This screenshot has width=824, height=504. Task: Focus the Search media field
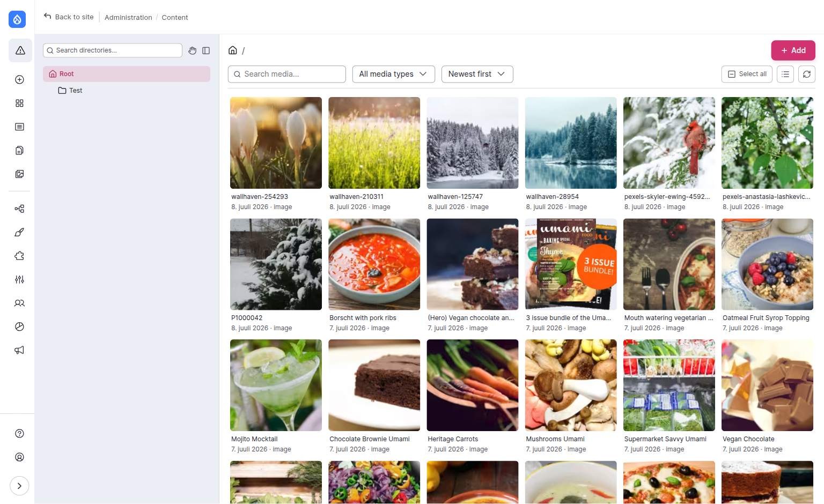pyautogui.click(x=287, y=74)
